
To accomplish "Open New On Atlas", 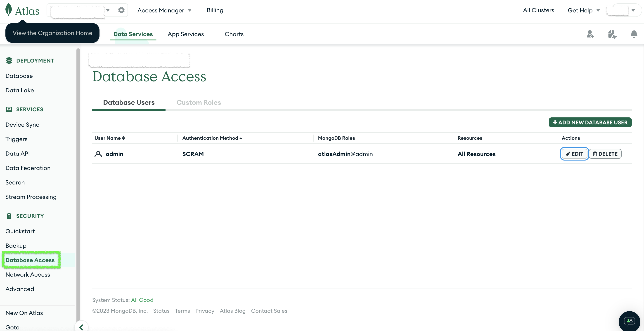I will tap(24, 313).
